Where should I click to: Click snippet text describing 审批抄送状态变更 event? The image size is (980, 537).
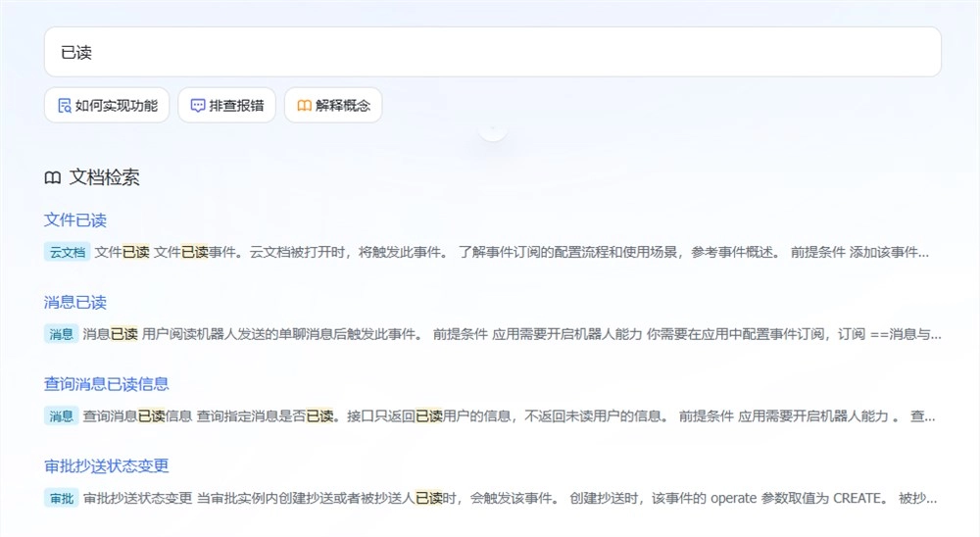pyautogui.click(x=510, y=498)
